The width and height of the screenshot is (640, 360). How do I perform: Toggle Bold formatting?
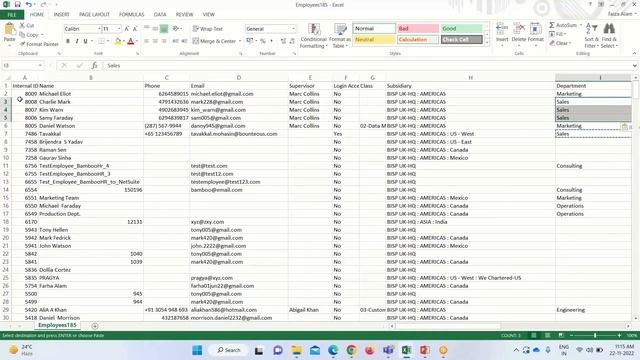[x=68, y=41]
